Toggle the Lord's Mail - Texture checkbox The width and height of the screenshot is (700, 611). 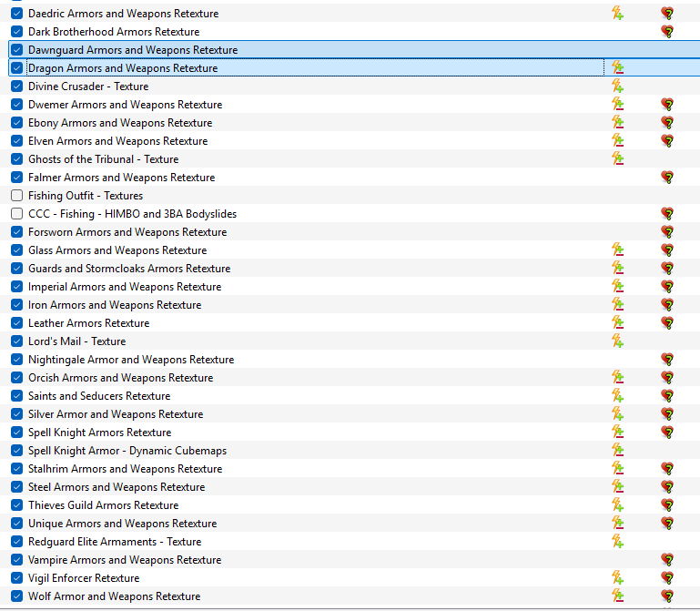(x=17, y=341)
